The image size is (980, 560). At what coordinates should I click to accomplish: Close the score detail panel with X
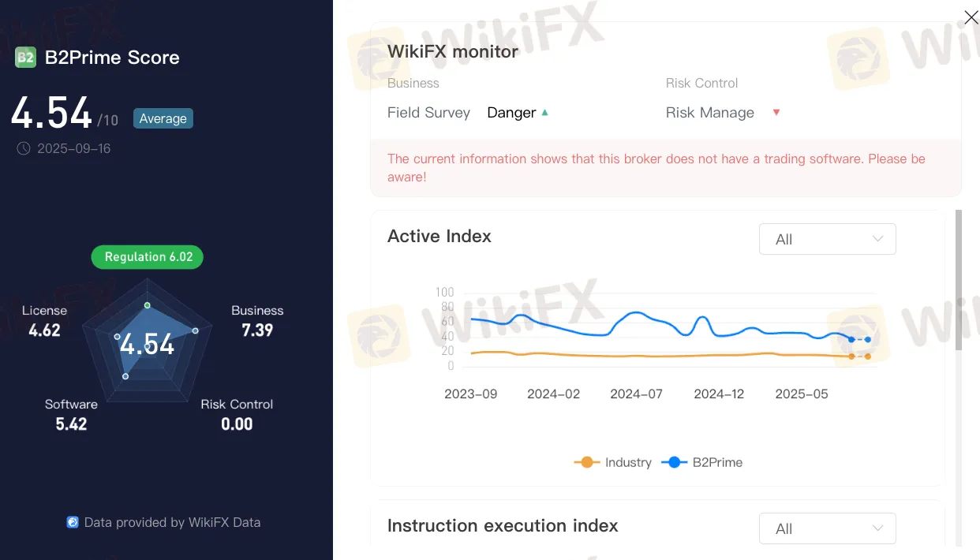coord(971,17)
